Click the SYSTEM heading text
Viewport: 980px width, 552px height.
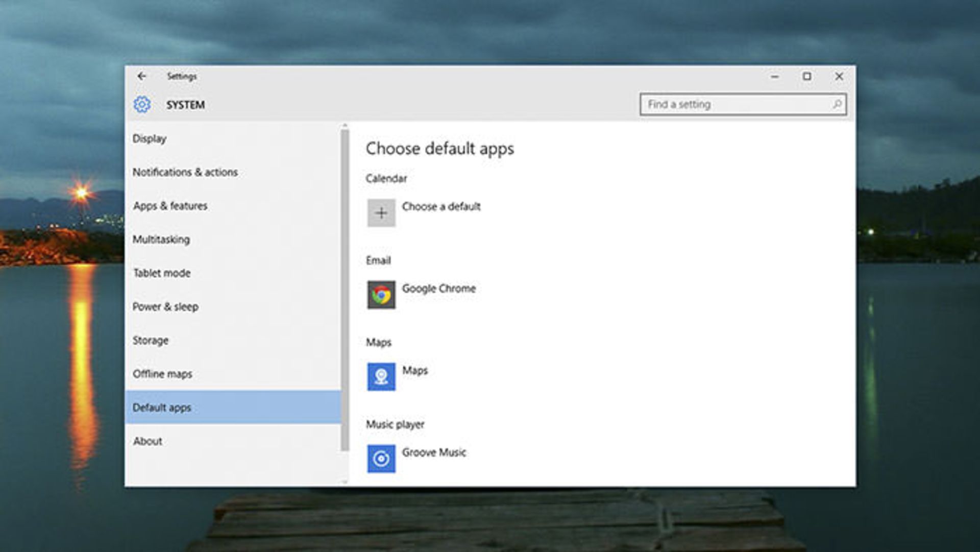185,105
